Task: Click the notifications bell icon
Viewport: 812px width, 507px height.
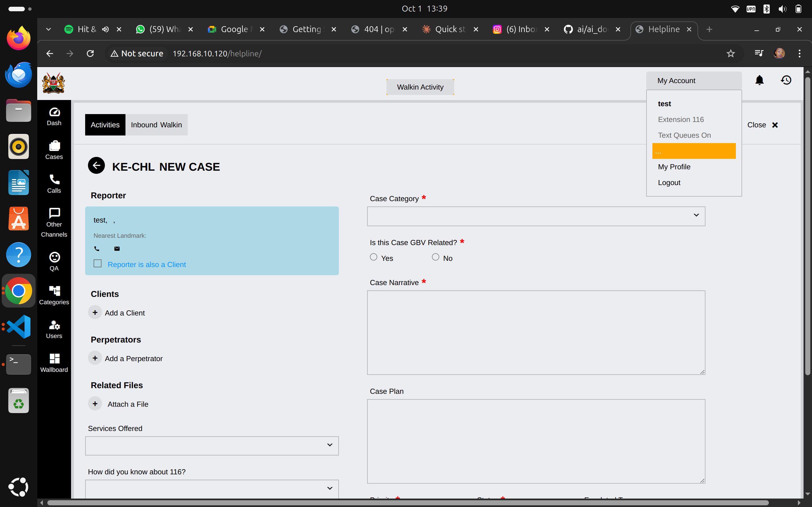Action: click(759, 80)
